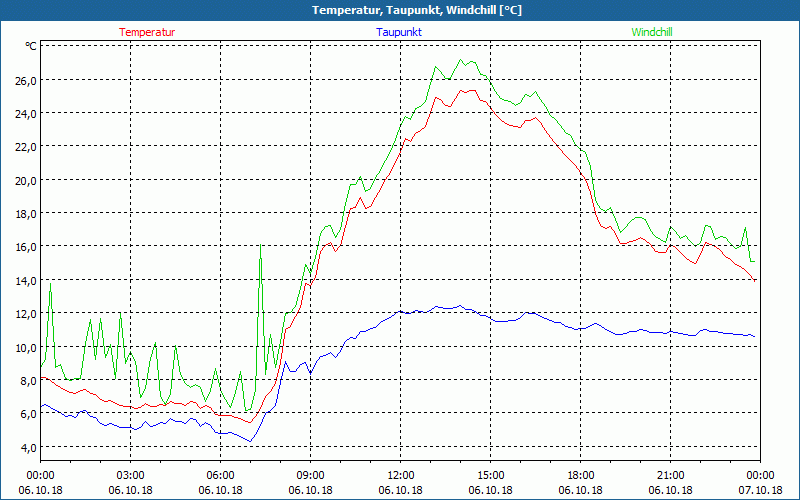Click the '07.10.18' date label
The image size is (800, 500).
coord(760,490)
